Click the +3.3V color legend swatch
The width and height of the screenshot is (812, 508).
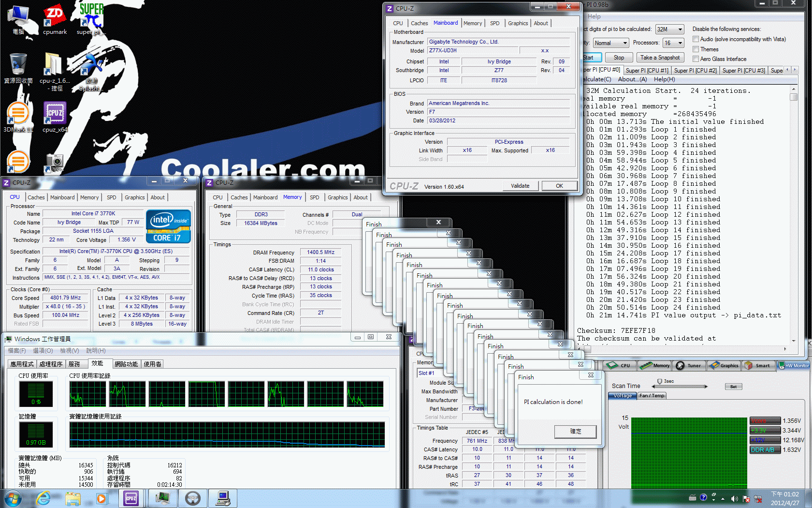click(x=765, y=430)
